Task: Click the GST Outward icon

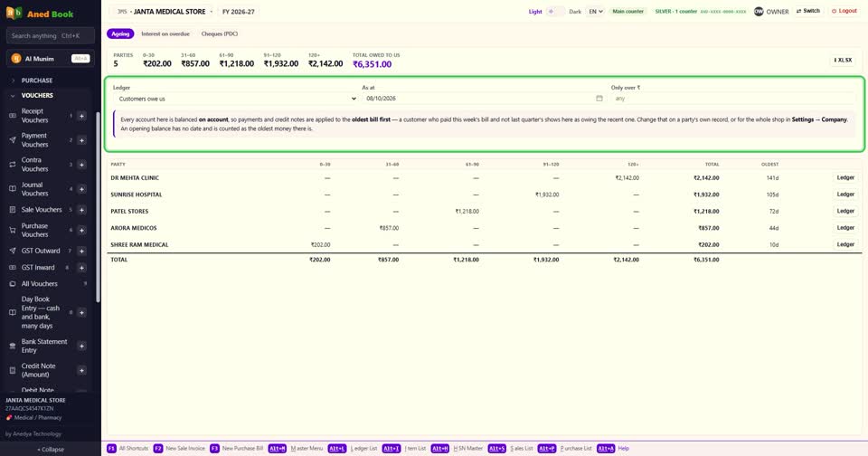Action: (x=12, y=251)
